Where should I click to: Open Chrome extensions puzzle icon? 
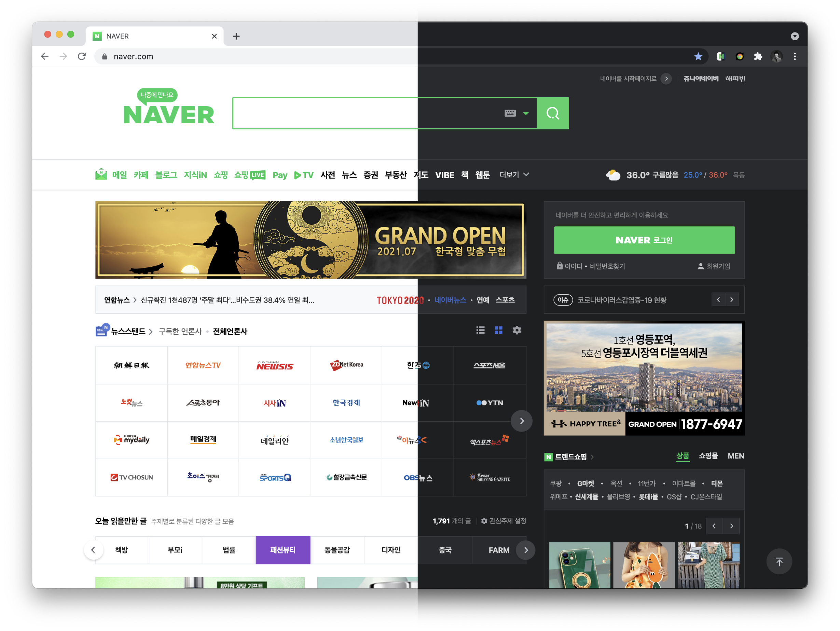point(758,56)
